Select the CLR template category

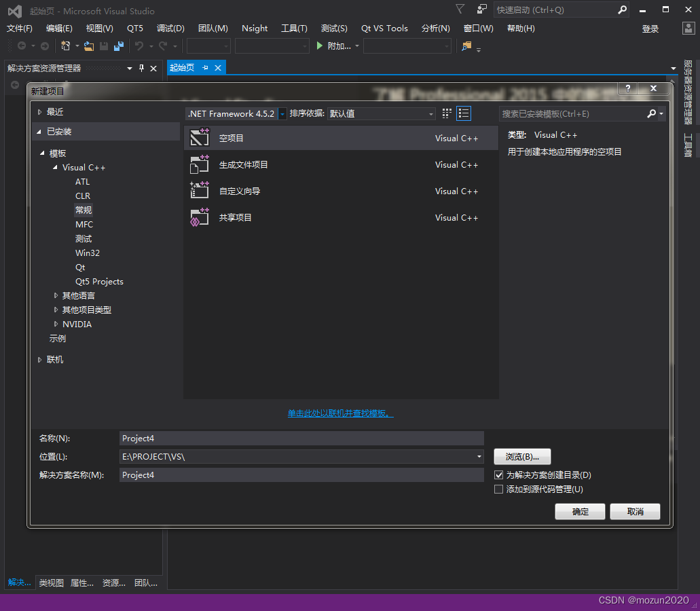[83, 196]
